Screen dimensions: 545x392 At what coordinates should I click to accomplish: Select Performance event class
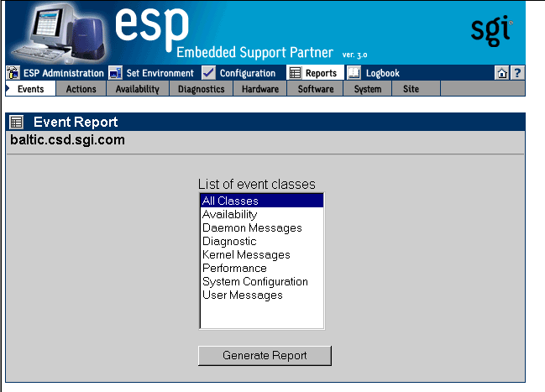point(262,269)
